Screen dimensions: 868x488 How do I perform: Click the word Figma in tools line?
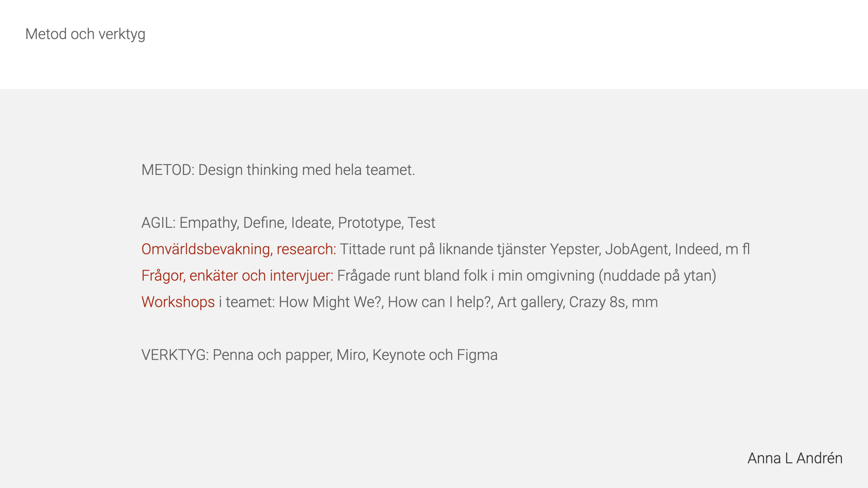pyautogui.click(x=477, y=355)
